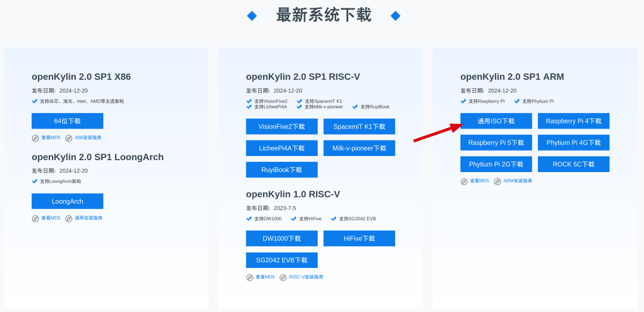
Task: Click checkmark next to 支持Raspberry Pi
Action: click(463, 101)
